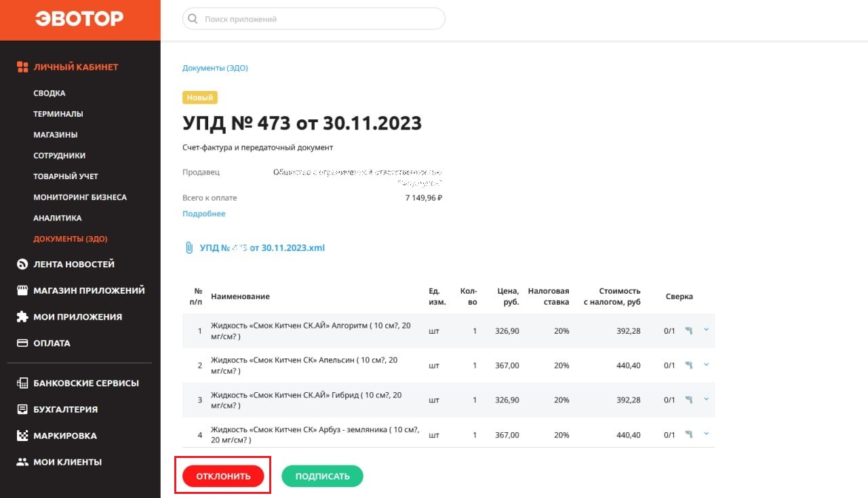Click the Маркировка icon
Image resolution: width=868 pixels, height=498 pixels.
pyautogui.click(x=22, y=436)
